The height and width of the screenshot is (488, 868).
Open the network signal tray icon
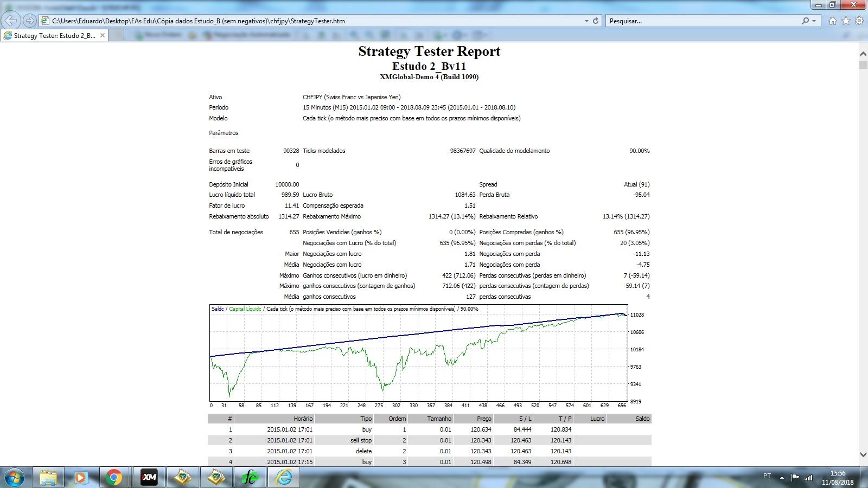click(808, 477)
